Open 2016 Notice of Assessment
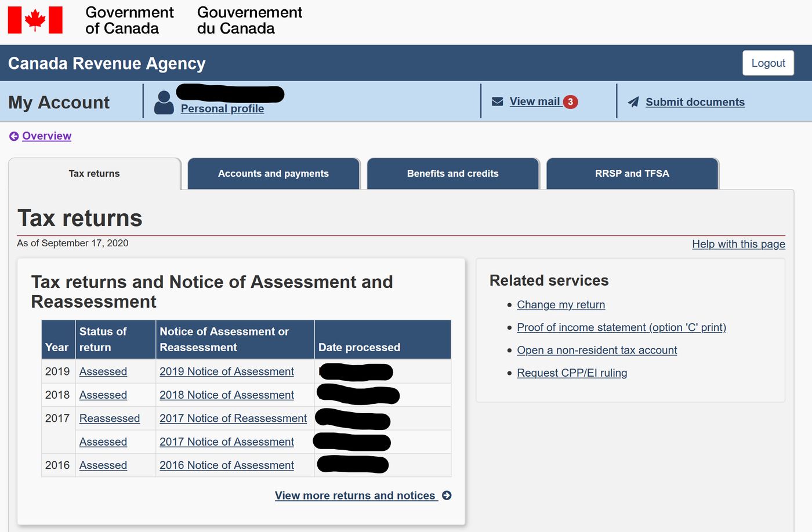 pyautogui.click(x=227, y=465)
